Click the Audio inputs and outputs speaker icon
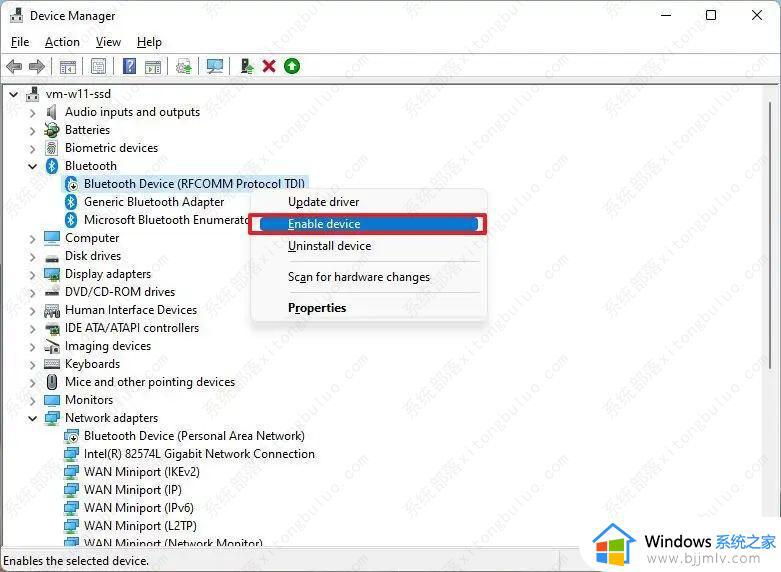Viewport: 781px width, 572px height. [51, 112]
